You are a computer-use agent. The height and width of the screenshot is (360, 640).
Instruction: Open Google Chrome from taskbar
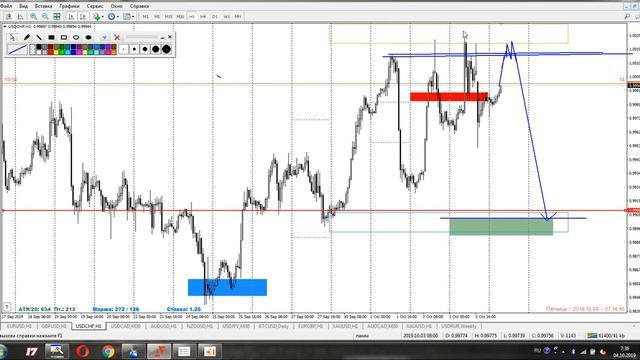[108, 351]
